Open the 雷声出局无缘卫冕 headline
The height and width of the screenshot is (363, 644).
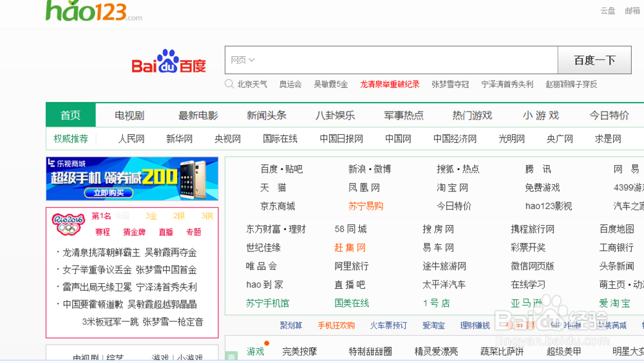[97, 287]
